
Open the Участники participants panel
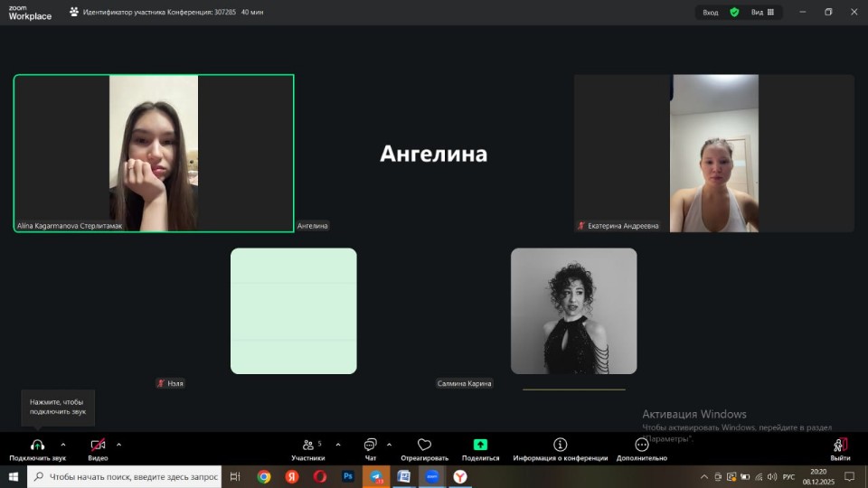point(308,446)
